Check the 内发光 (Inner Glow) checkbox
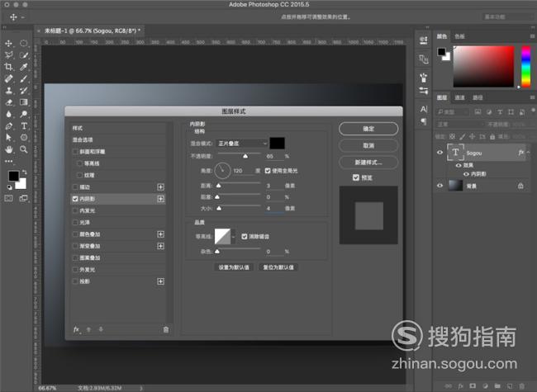Screen dimensions: 537x392 (75, 210)
